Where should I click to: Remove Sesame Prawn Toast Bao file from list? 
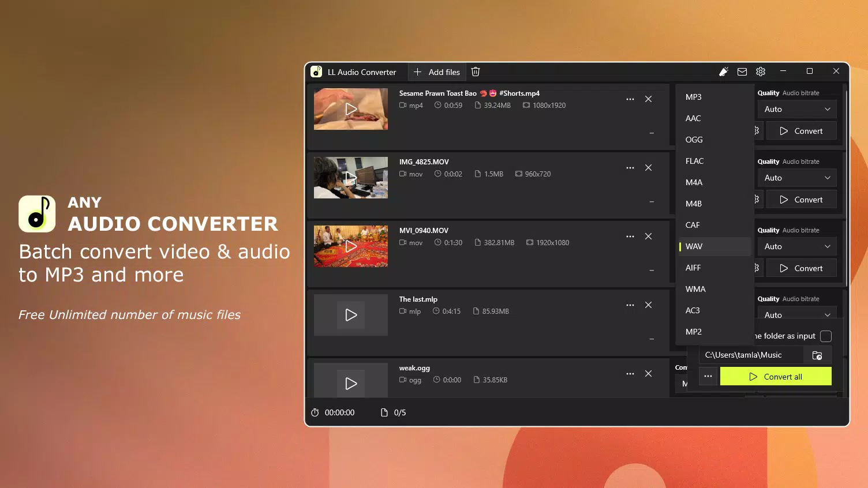point(649,99)
